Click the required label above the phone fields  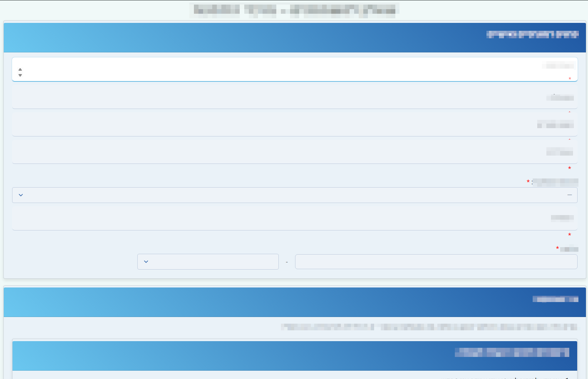pyautogui.click(x=568, y=249)
